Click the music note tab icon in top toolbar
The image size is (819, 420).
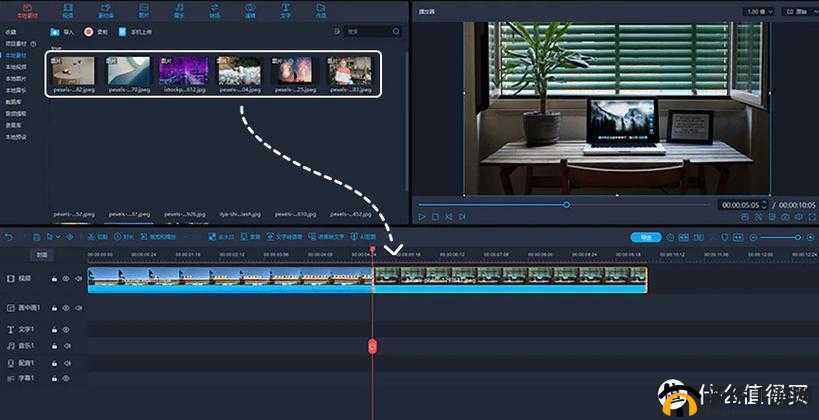click(x=179, y=8)
